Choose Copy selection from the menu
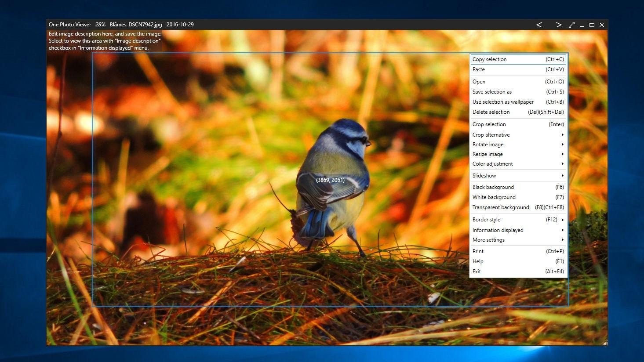 pos(489,59)
